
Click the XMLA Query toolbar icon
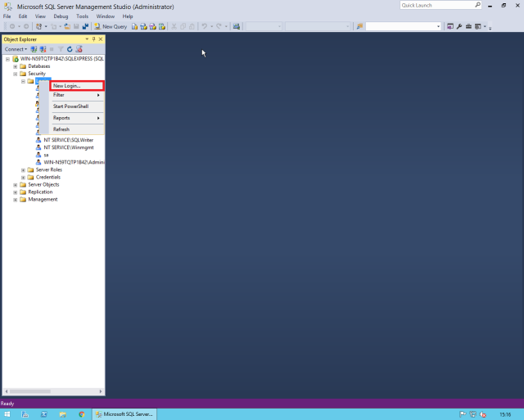(x=162, y=26)
